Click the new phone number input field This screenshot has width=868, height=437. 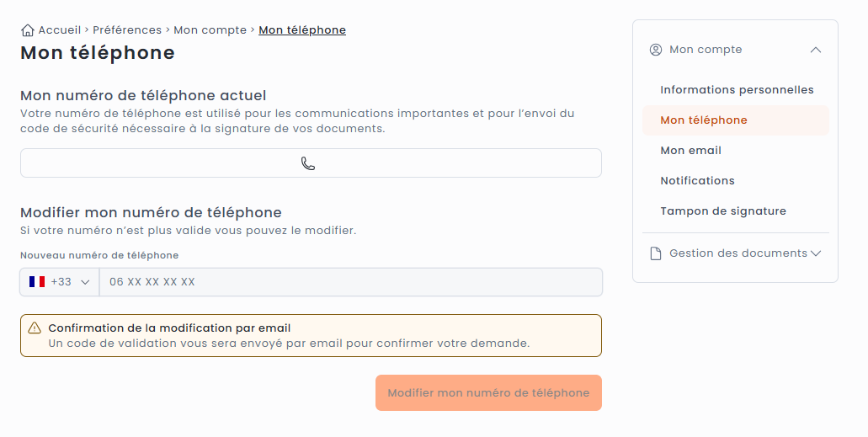[350, 282]
